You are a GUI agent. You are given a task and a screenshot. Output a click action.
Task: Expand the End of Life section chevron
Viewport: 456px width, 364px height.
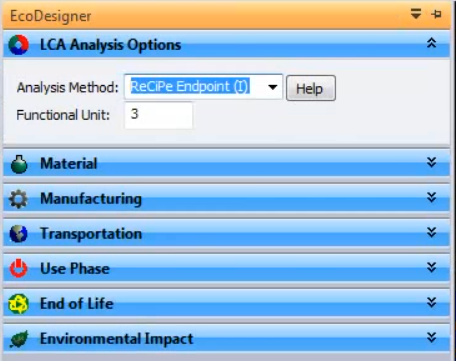tap(432, 302)
